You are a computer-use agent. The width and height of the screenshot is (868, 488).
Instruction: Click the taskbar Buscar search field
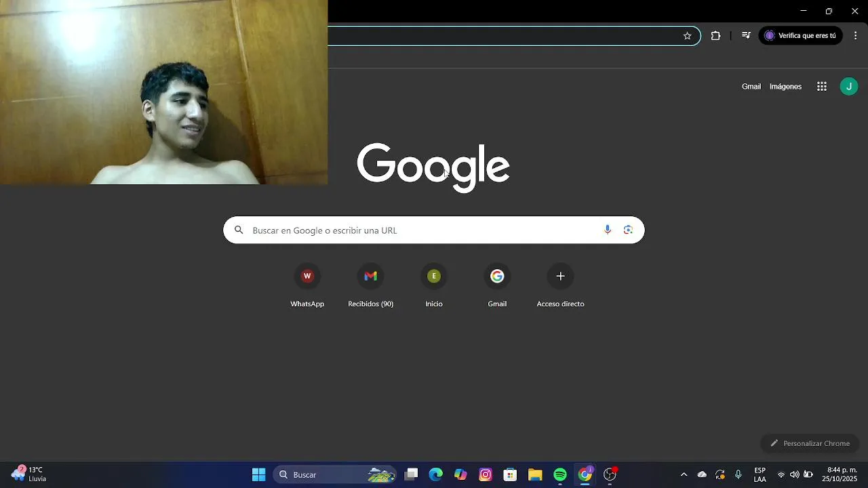[335, 474]
